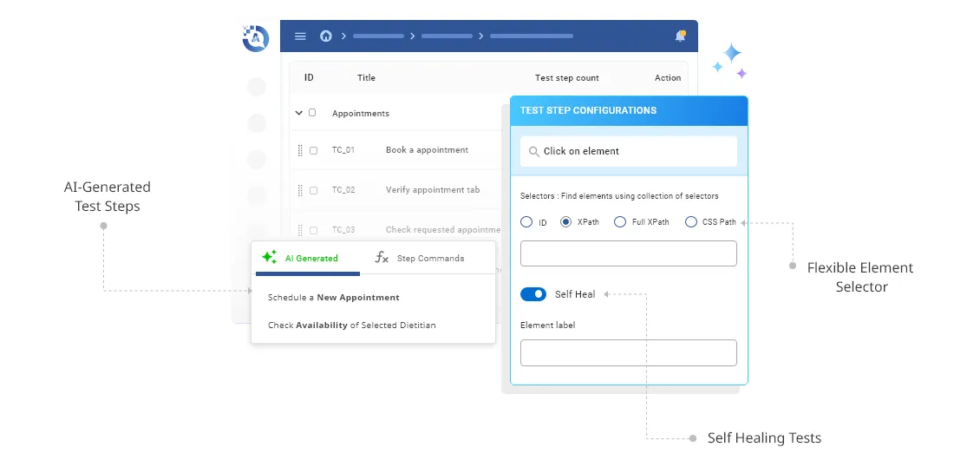Click the TC_02 test ID
The image size is (980, 467).
point(343,190)
